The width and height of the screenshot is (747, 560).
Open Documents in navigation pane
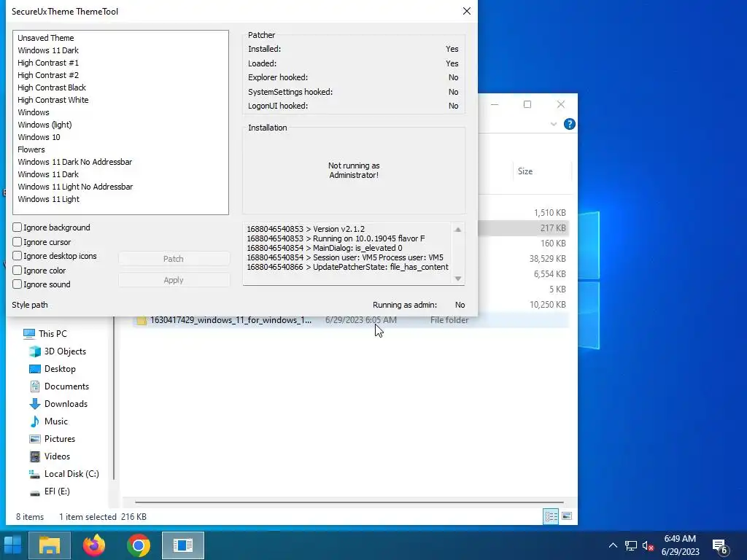coord(66,386)
